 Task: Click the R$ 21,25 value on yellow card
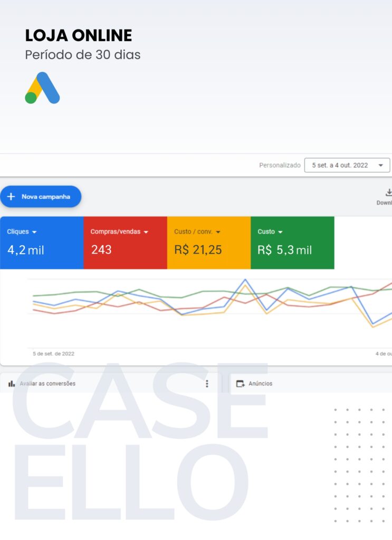[198, 250]
